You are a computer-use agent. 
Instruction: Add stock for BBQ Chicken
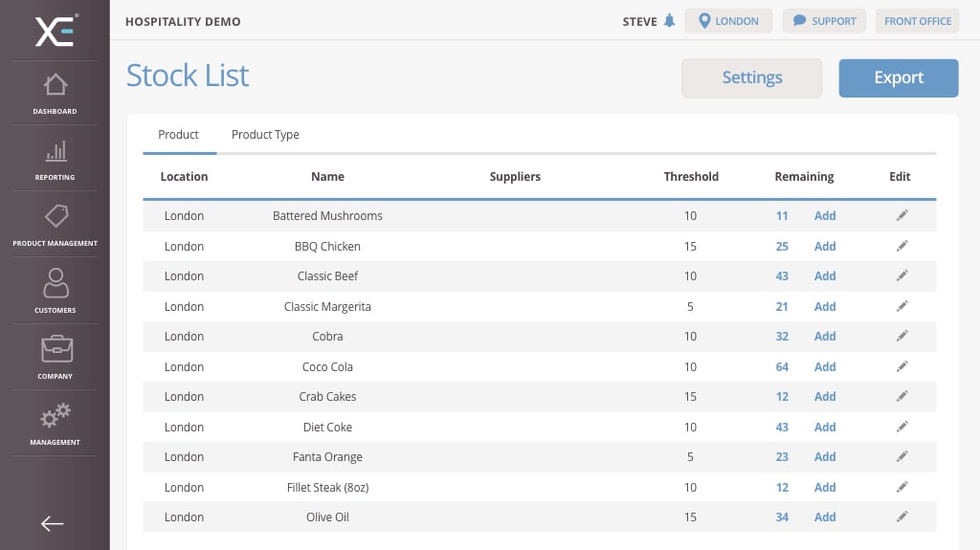pos(825,247)
